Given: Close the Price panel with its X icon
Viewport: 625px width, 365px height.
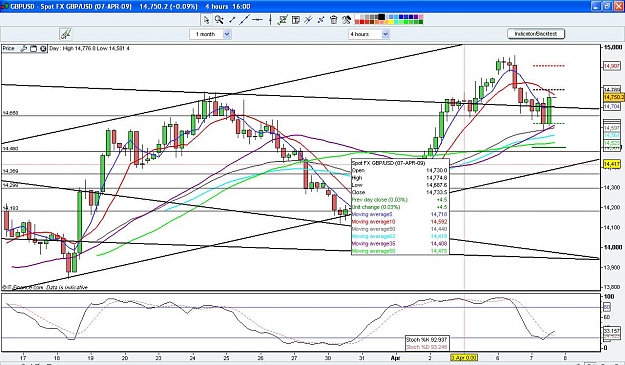Looking at the screenshot, I should tap(43, 49).
